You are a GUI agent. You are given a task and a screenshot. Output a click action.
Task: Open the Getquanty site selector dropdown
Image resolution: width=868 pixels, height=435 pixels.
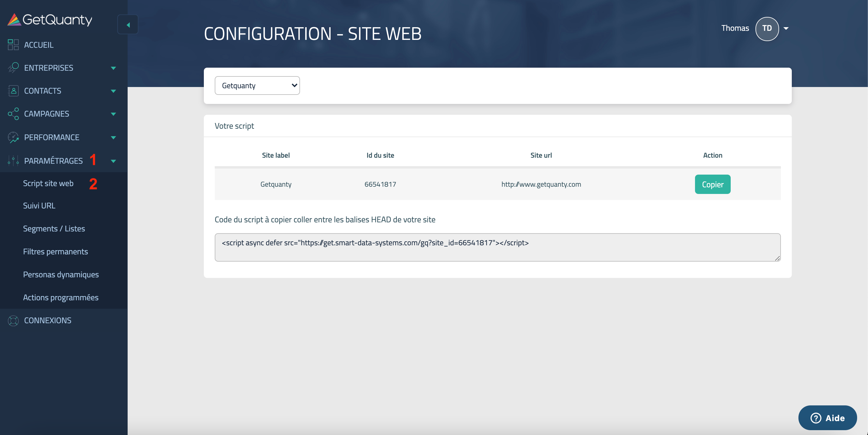pyautogui.click(x=257, y=85)
